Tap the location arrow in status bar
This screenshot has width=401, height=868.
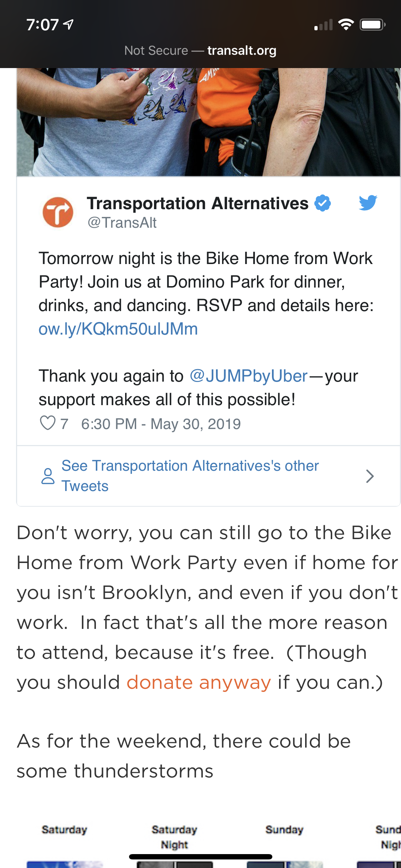(68, 25)
